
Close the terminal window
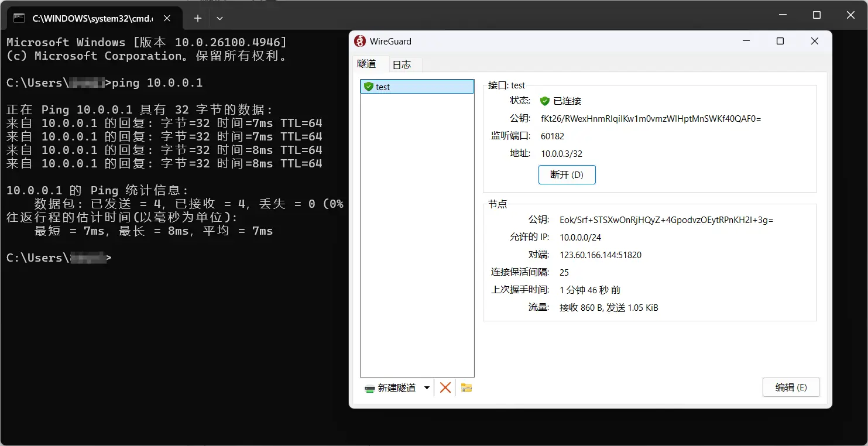(x=851, y=15)
